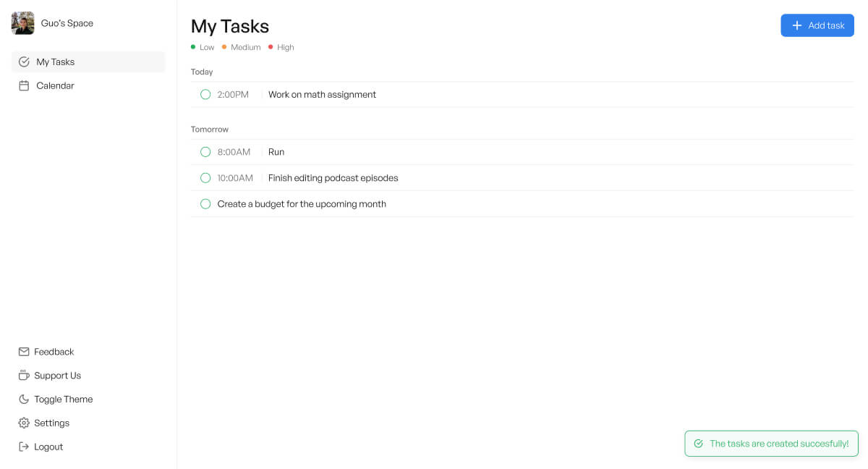Open the My Tasks sidebar item
The image size is (868, 469).
pyautogui.click(x=88, y=62)
